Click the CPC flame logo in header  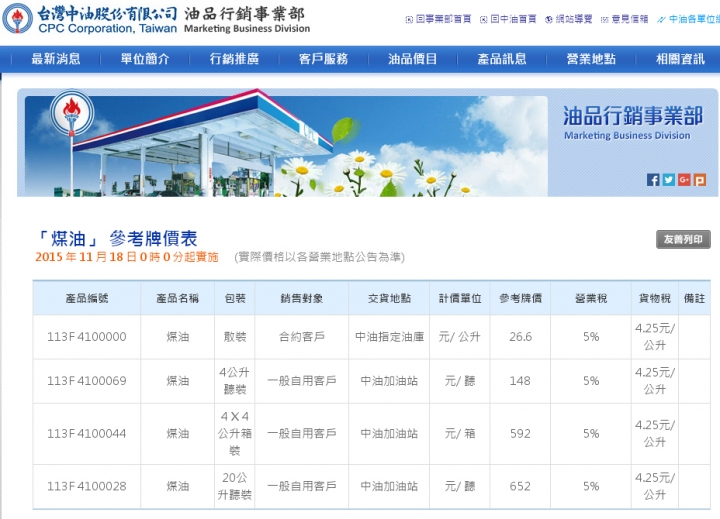click(17, 18)
